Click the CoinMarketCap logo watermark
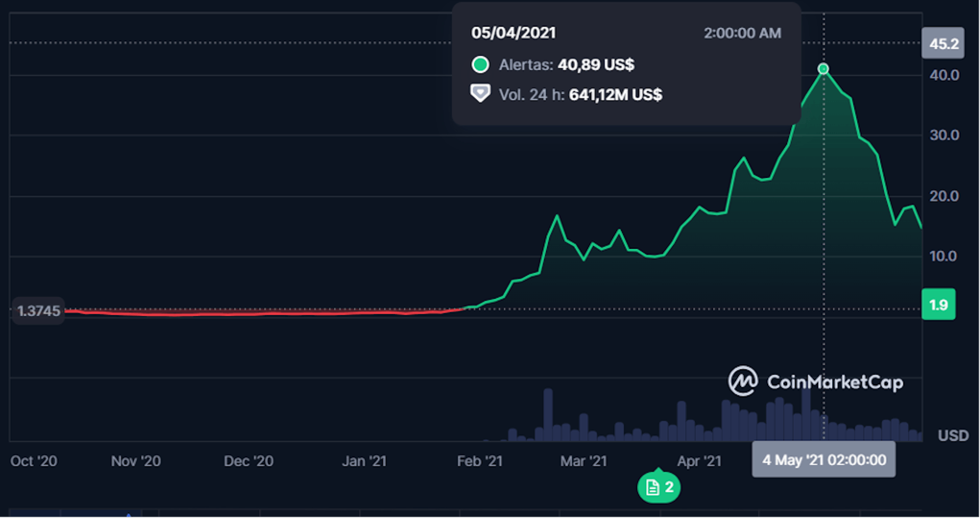This screenshot has height=518, width=980. pyautogui.click(x=815, y=381)
